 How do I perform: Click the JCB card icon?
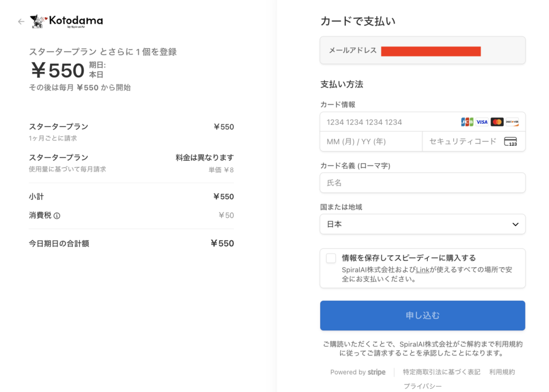point(467,122)
